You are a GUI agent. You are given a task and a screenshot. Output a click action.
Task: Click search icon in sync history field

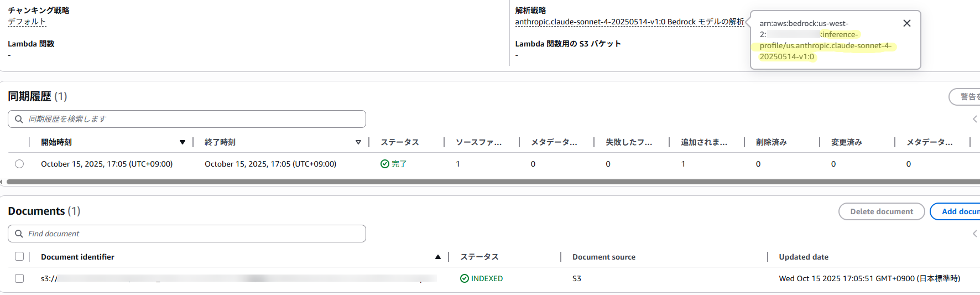(x=19, y=119)
